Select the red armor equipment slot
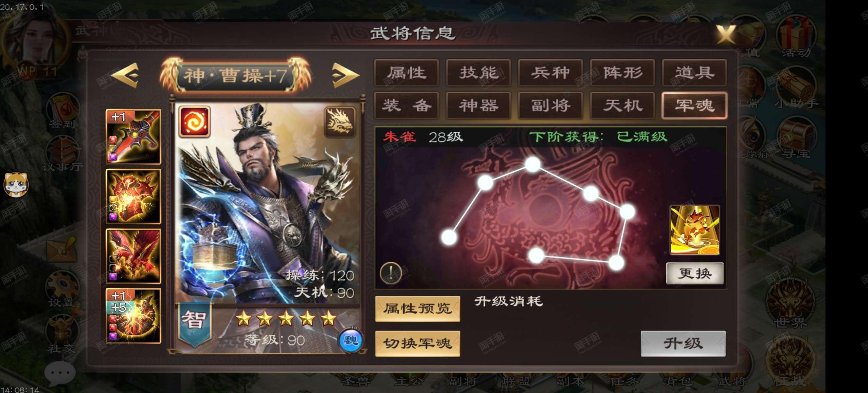This screenshot has height=393, width=868. coord(134,196)
